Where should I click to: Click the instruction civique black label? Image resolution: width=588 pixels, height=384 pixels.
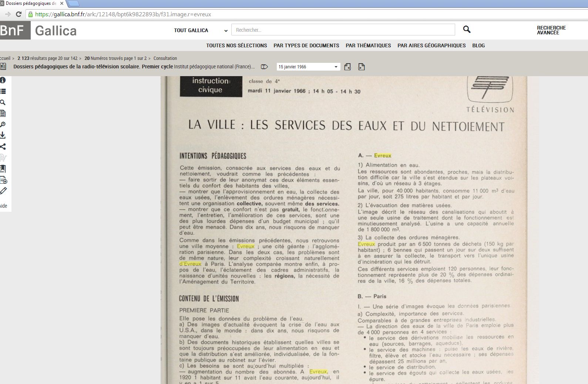(x=211, y=86)
